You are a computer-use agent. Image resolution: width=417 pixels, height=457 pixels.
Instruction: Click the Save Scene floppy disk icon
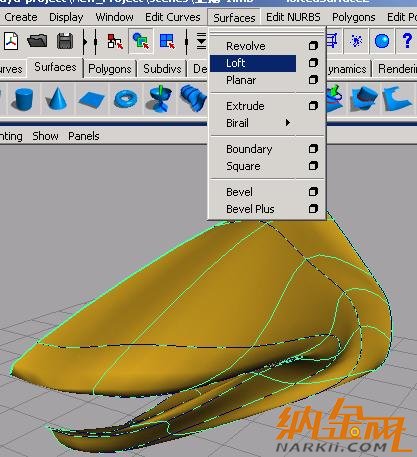pyautogui.click(x=65, y=41)
